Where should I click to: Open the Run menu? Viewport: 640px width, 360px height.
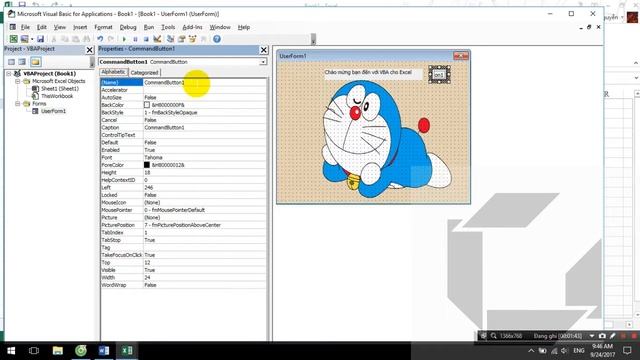point(149,27)
